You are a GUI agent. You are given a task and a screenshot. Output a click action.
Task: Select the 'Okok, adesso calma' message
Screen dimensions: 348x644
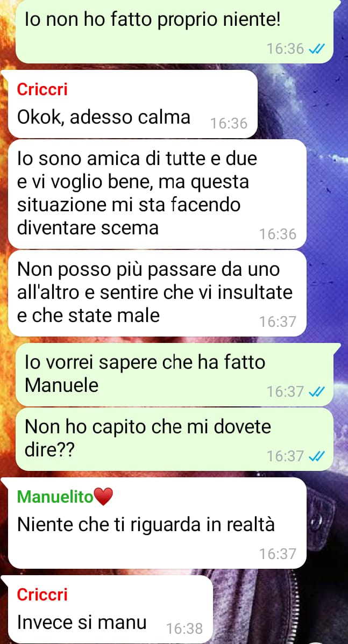pos(132,104)
